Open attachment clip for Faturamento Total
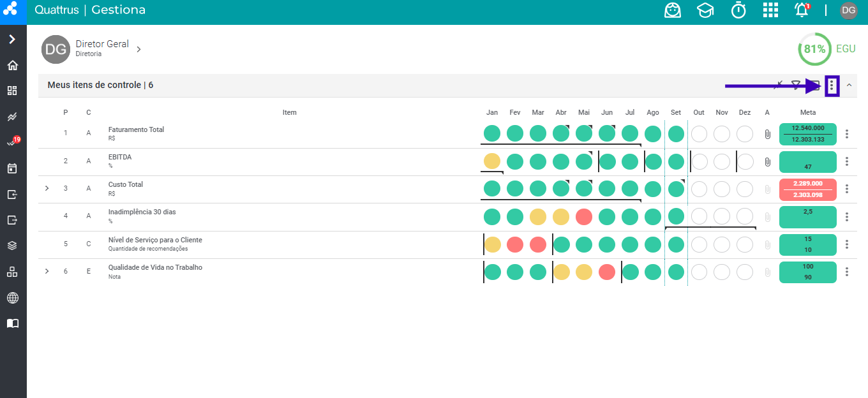This screenshot has width=868, height=398. (x=768, y=135)
